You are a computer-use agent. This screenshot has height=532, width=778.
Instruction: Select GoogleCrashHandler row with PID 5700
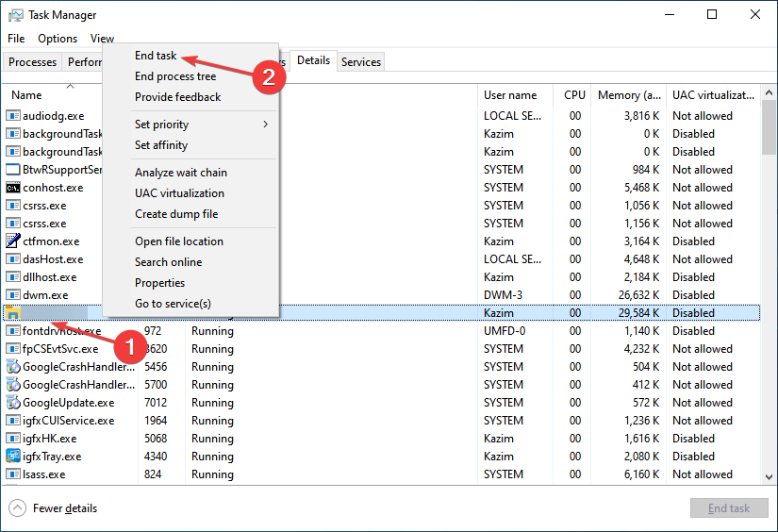point(381,385)
